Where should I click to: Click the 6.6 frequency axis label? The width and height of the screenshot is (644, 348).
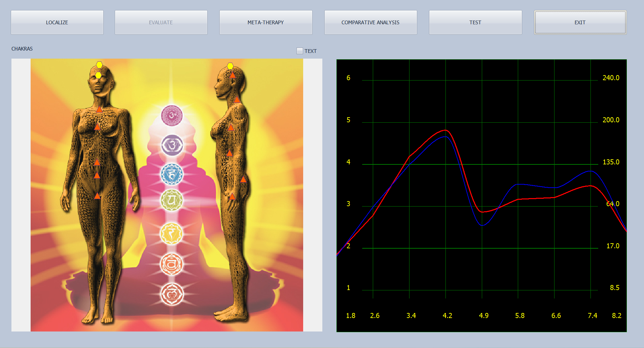[556, 316]
